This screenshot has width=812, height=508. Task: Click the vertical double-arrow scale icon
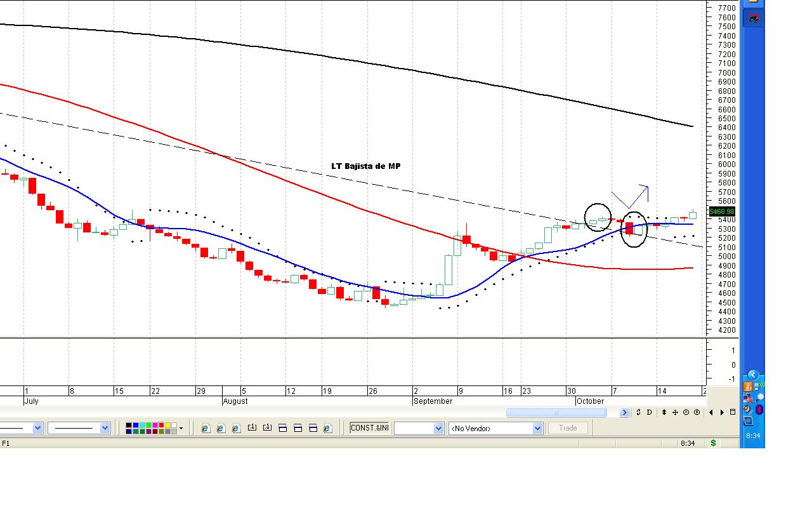click(x=664, y=412)
